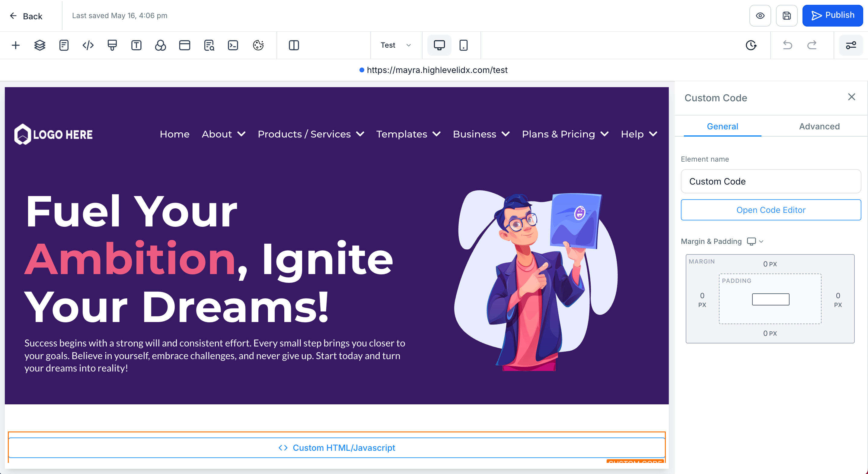This screenshot has height=474, width=868.
Task: Switch to the Advanced tab
Action: coord(819,126)
